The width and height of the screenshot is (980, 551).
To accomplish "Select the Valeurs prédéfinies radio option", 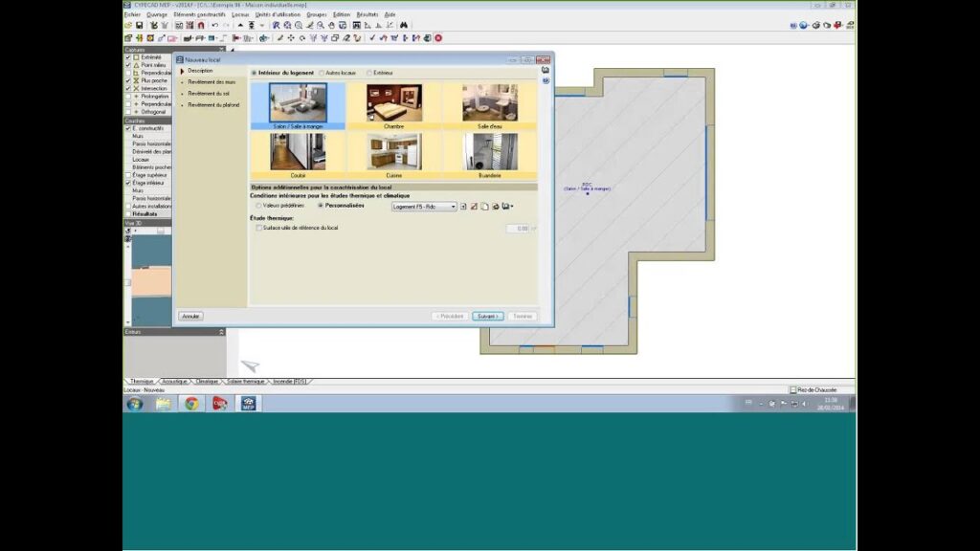I will (258, 206).
